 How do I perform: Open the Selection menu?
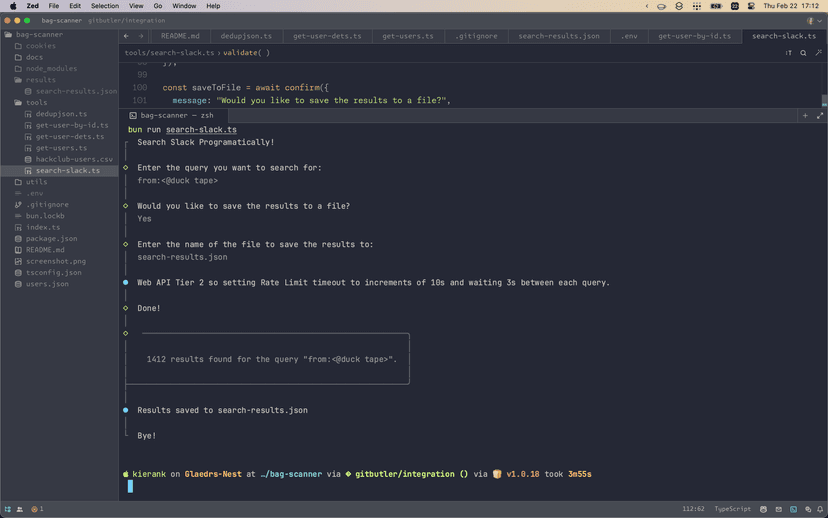click(105, 6)
